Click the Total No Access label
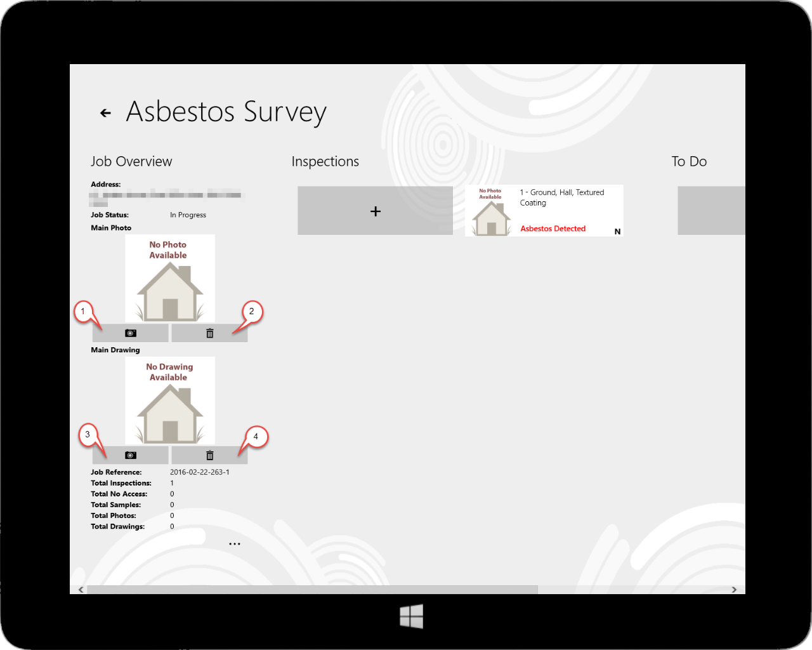The image size is (812, 650). pos(119,494)
